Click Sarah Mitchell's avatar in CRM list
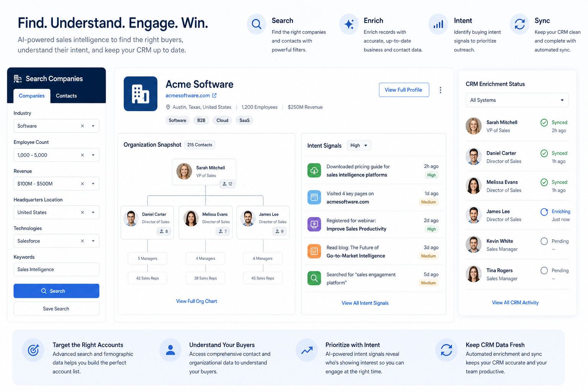Viewport: 588px width, 392px height. 474,126
